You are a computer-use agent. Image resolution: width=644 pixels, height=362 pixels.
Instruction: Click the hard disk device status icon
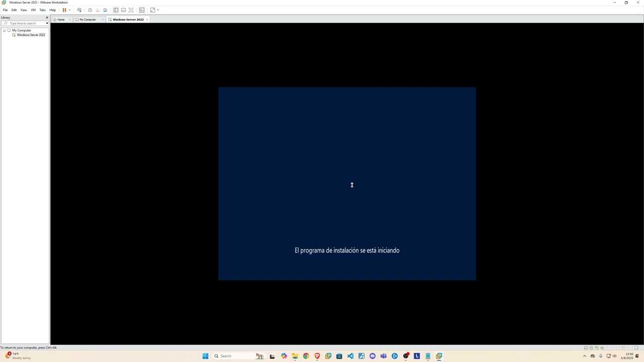tap(586, 348)
